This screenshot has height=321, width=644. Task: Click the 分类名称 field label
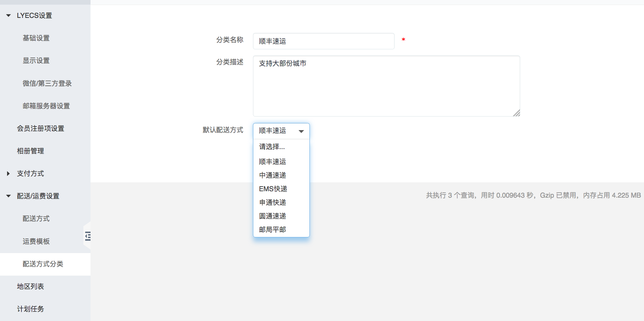230,40
